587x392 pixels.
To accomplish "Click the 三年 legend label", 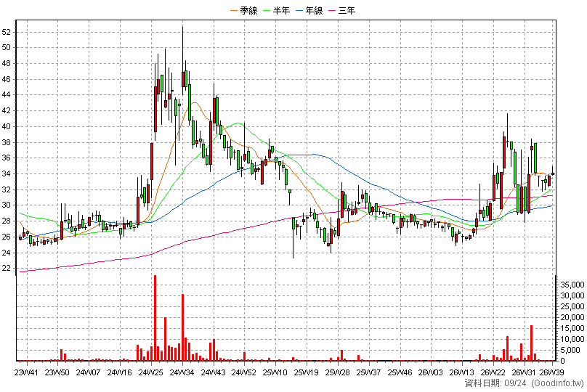I will (x=347, y=10).
